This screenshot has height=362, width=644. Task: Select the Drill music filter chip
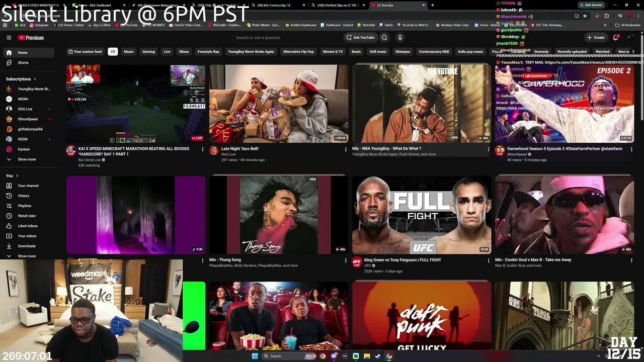pyautogui.click(x=378, y=51)
